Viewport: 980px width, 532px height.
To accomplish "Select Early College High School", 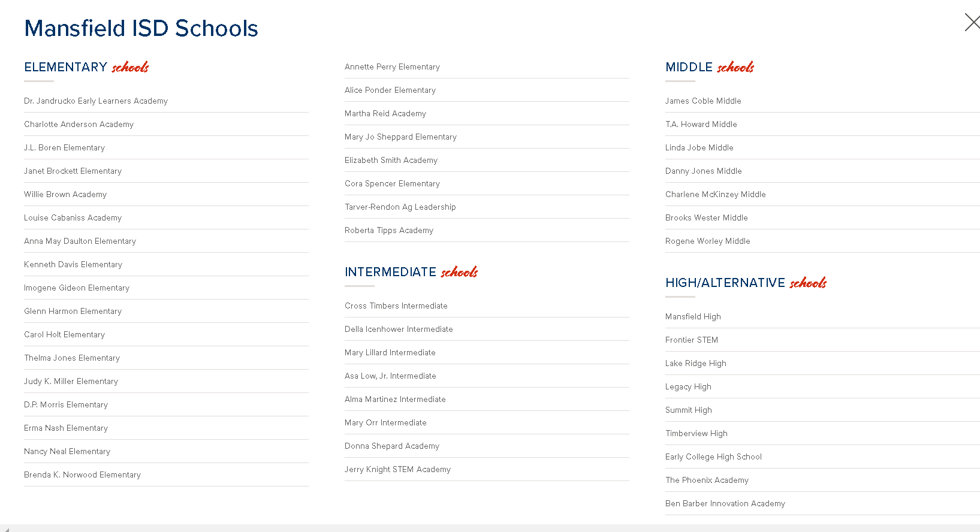I will (713, 457).
